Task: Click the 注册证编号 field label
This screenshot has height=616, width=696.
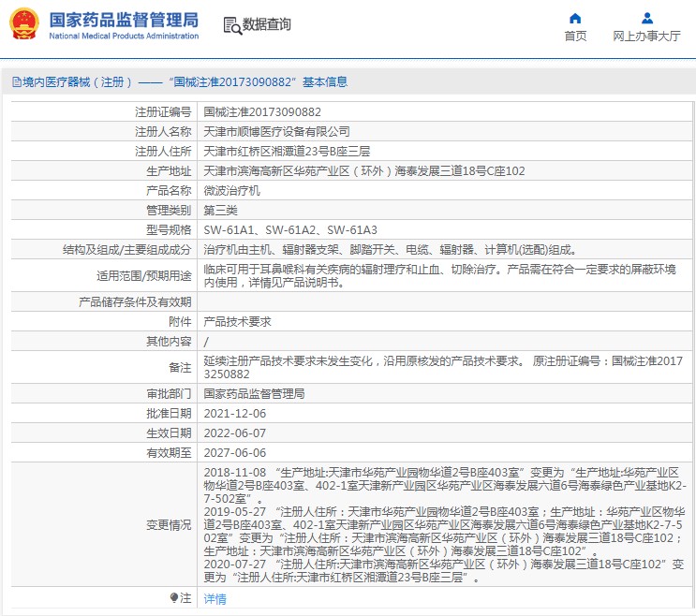Action: [163, 111]
